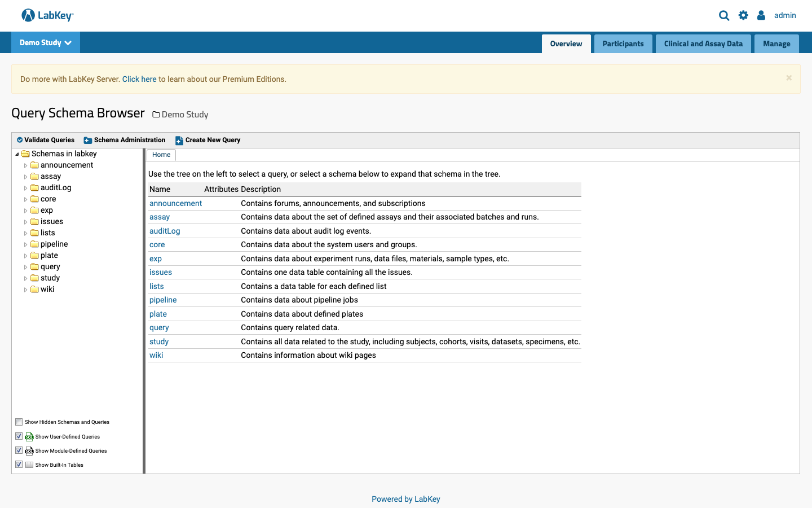Click the pipeline folder icon in tree
The height and width of the screenshot is (508, 812).
(34, 244)
